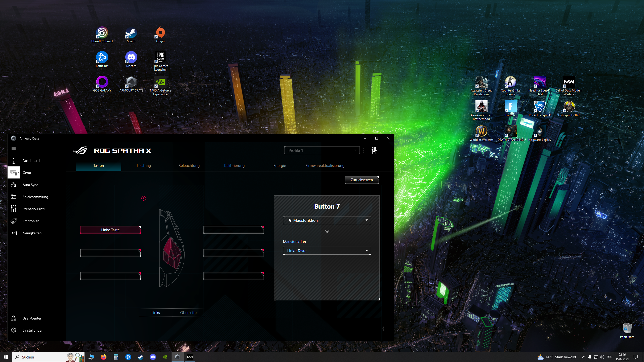644x362 pixels.
Task: Click the red help question-mark icon
Action: (x=144, y=198)
